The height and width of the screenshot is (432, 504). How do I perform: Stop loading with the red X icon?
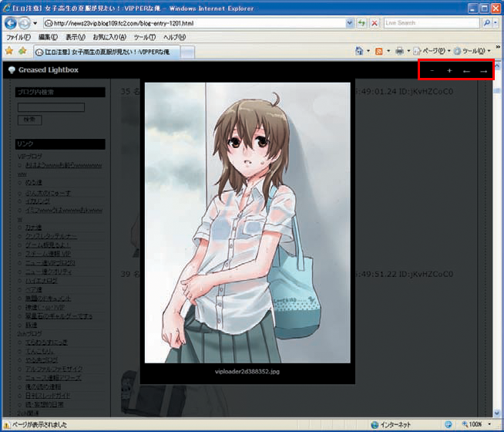click(375, 23)
